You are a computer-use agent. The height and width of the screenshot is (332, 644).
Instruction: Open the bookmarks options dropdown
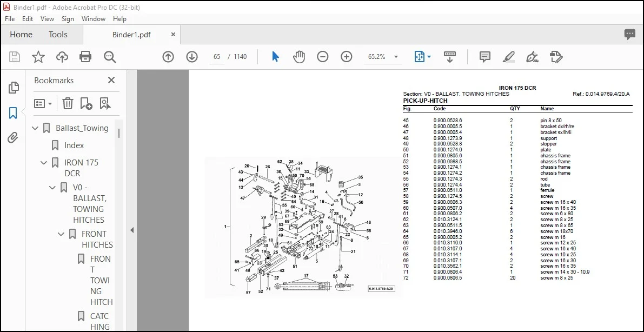[x=43, y=103]
